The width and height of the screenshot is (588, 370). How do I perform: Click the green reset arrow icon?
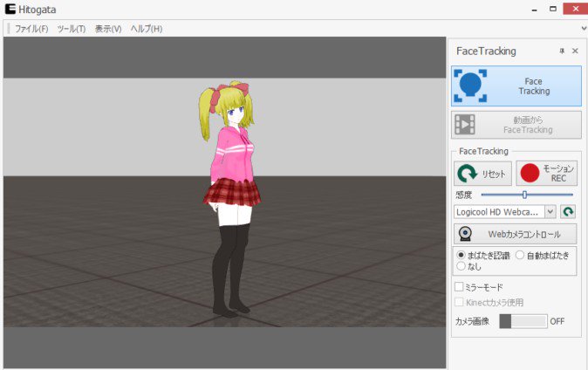point(467,174)
